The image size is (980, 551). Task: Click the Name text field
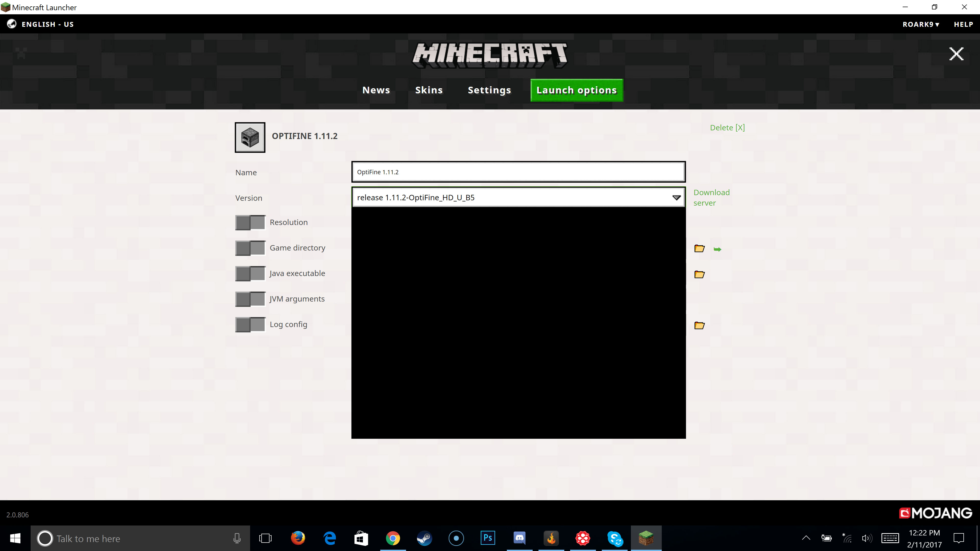coord(518,172)
